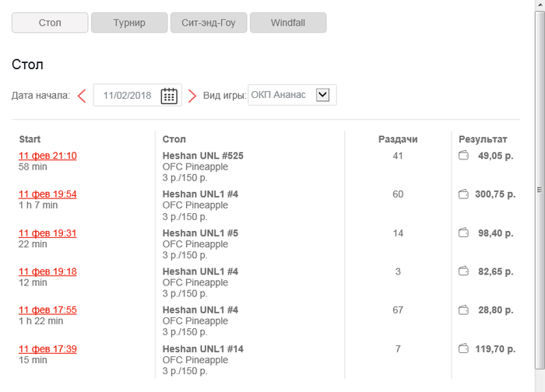Open session link 11 фев 19:31
Viewport: 545px width, 392px height.
click(47, 233)
